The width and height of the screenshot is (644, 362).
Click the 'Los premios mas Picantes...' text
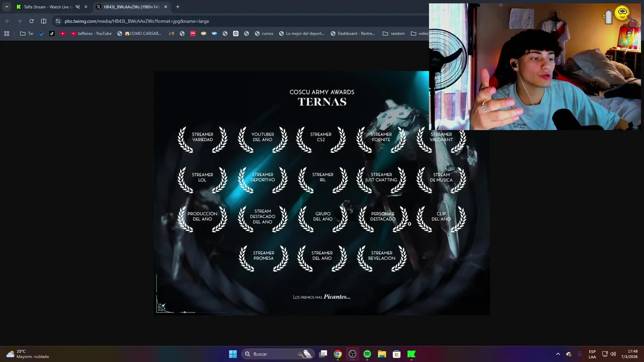pos(321,297)
